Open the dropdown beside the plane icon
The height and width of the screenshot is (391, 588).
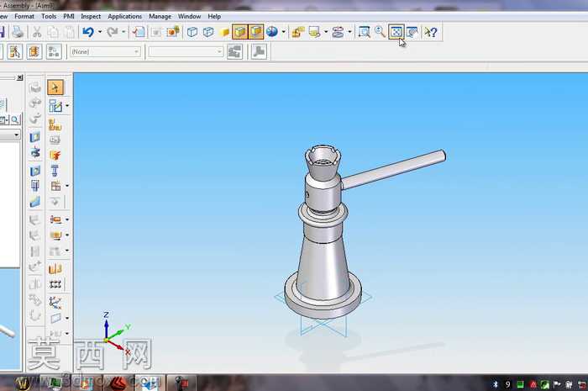67,318
